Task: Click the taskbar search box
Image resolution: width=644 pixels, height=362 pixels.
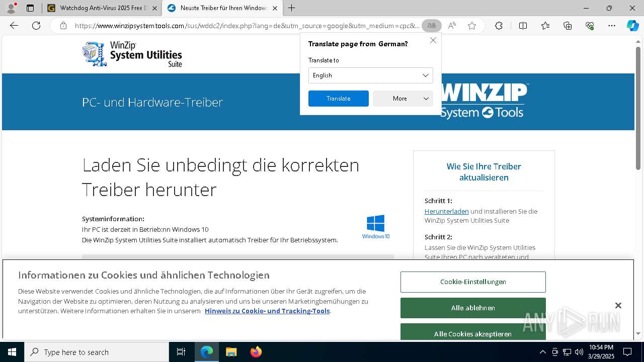Action: point(97,352)
